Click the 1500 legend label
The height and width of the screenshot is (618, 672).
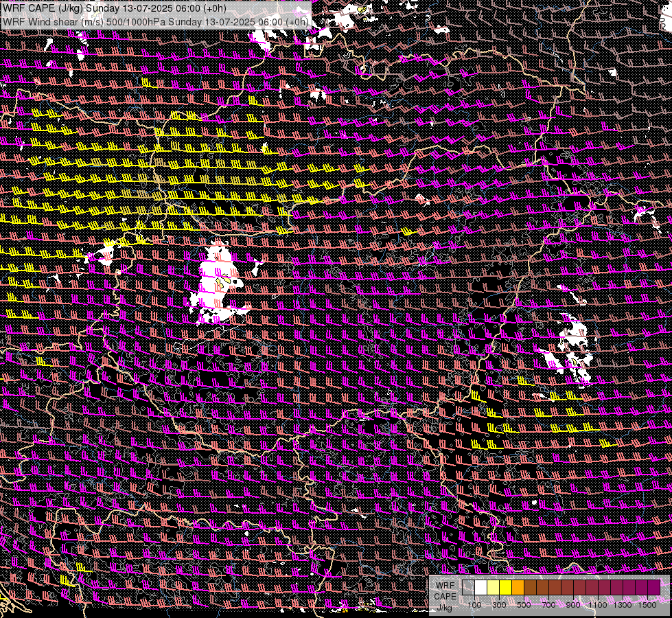pyautogui.click(x=647, y=605)
